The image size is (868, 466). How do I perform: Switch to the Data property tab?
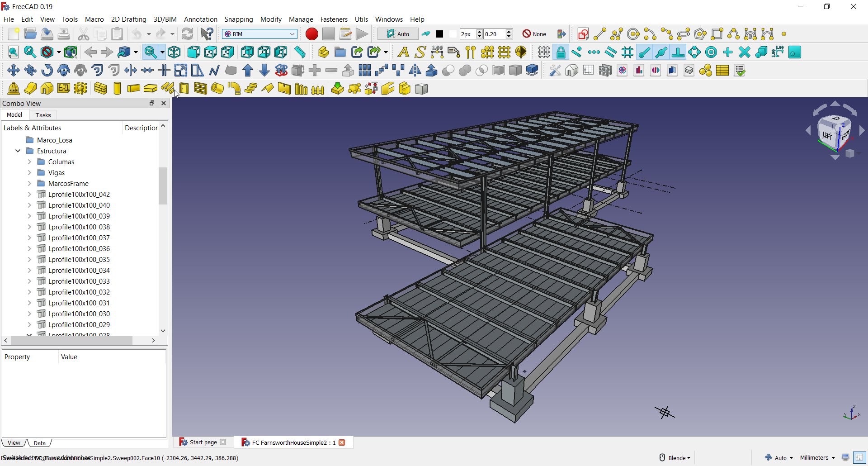pyautogui.click(x=40, y=443)
